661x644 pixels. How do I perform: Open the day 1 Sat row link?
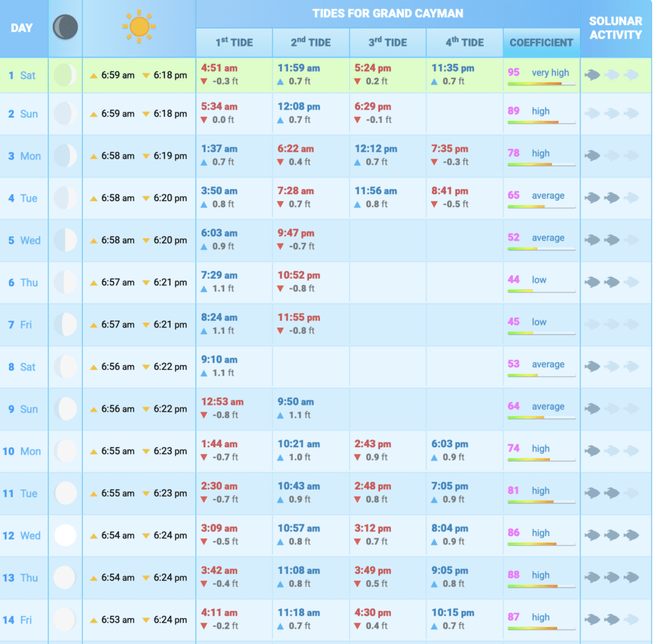(x=22, y=75)
